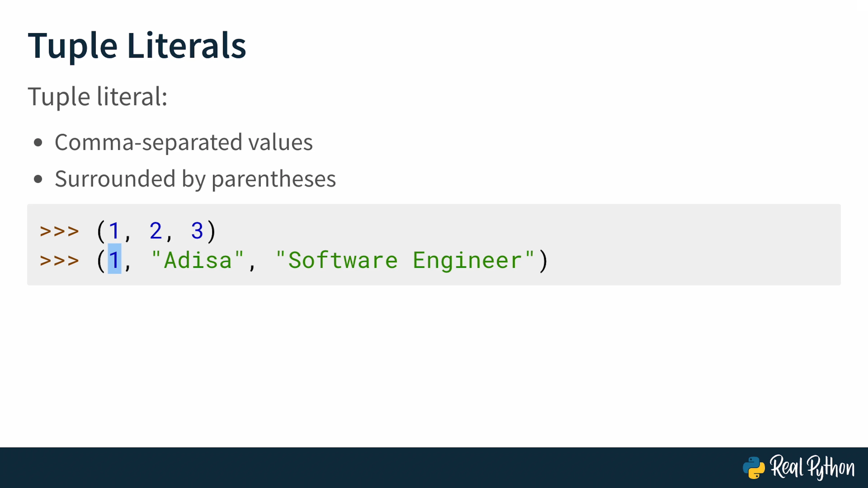The height and width of the screenshot is (488, 868).
Task: Click the number 1 in first tuple
Action: (x=114, y=231)
